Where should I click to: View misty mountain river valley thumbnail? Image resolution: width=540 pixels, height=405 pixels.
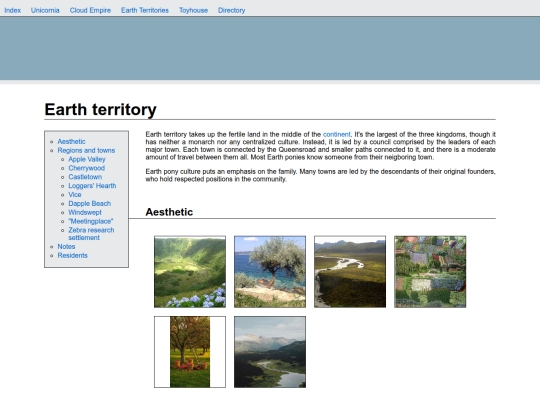click(270, 352)
